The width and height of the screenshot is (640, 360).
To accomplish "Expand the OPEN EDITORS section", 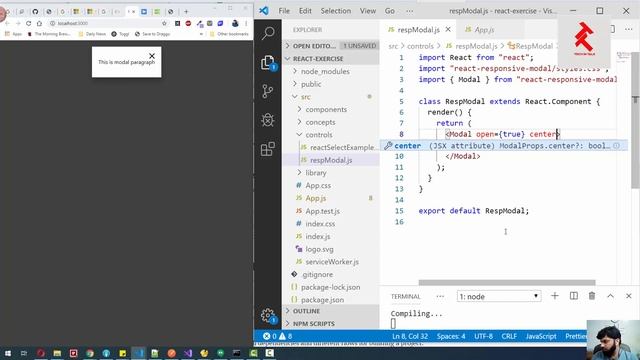I will coord(331,46).
